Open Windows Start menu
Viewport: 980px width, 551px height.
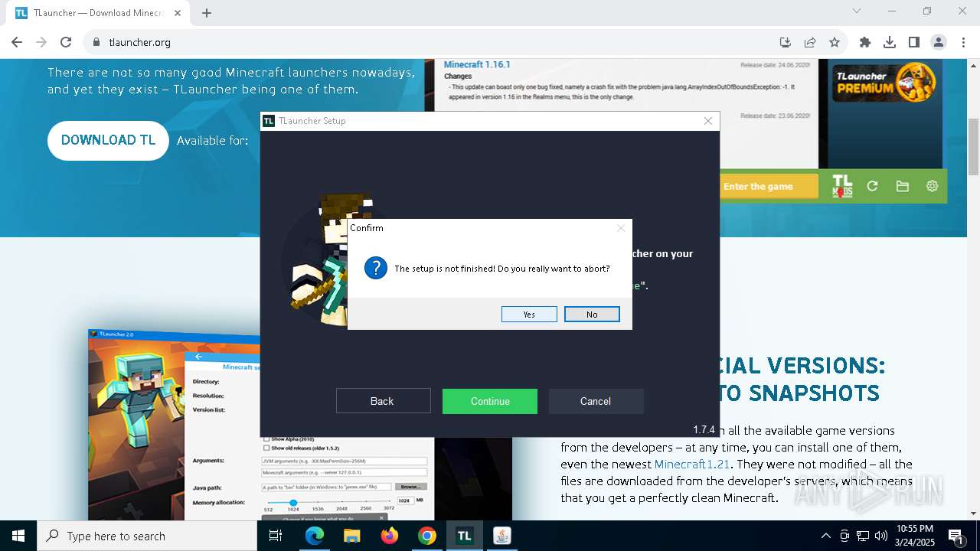pyautogui.click(x=18, y=536)
